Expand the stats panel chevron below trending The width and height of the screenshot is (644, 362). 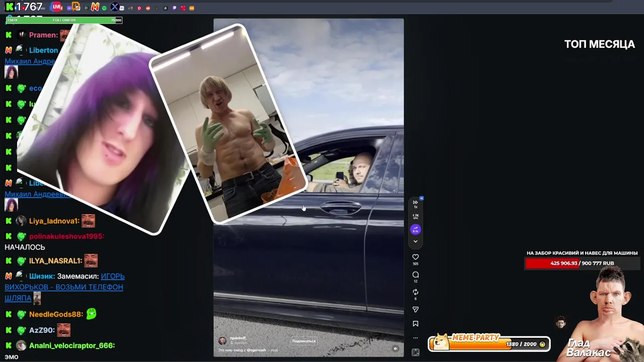pyautogui.click(x=416, y=241)
